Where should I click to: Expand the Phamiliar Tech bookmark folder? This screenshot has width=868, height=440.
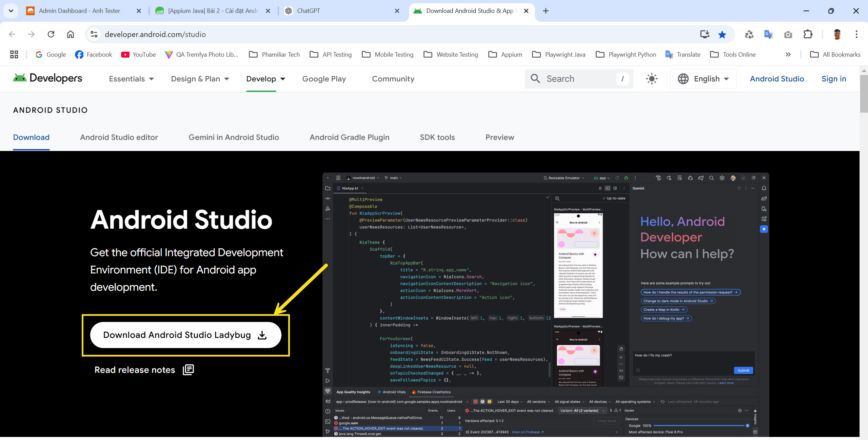coord(274,54)
